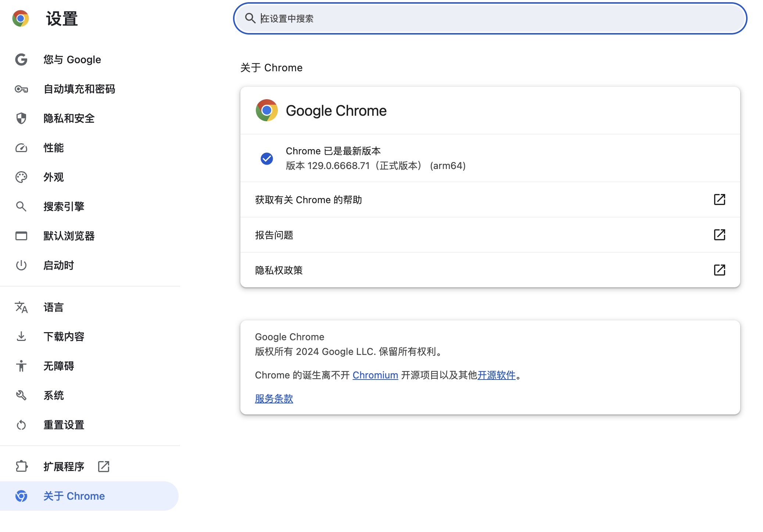
Task: Open the Chromium link
Action: click(x=375, y=375)
